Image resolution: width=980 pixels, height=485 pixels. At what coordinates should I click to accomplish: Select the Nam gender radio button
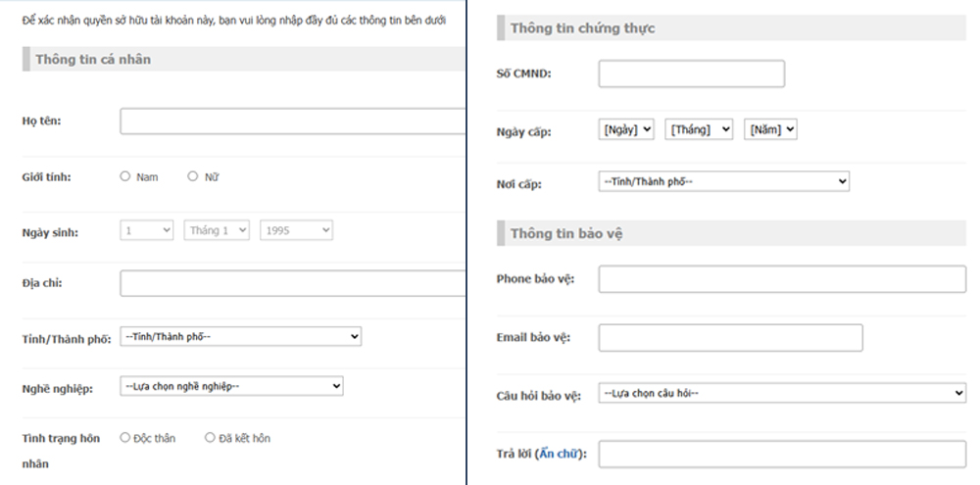(125, 177)
